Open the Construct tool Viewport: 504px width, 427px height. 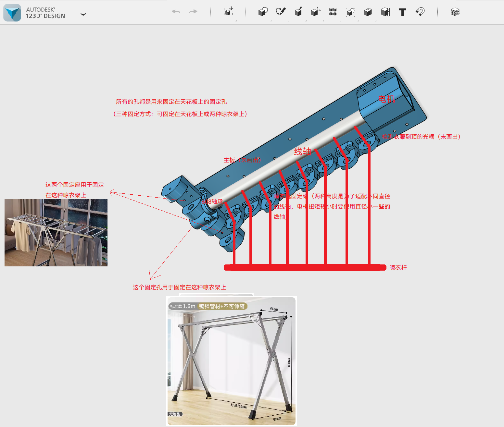pyautogui.click(x=298, y=12)
